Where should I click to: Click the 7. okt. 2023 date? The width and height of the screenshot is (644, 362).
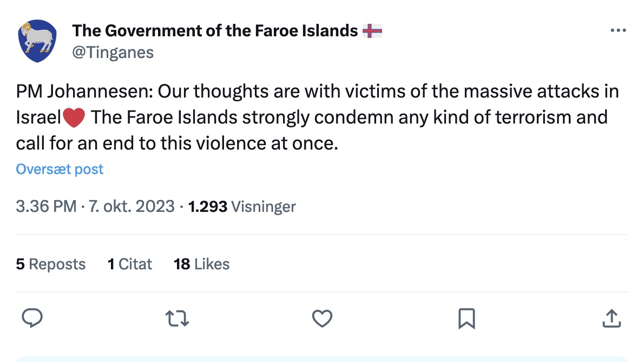point(132,206)
